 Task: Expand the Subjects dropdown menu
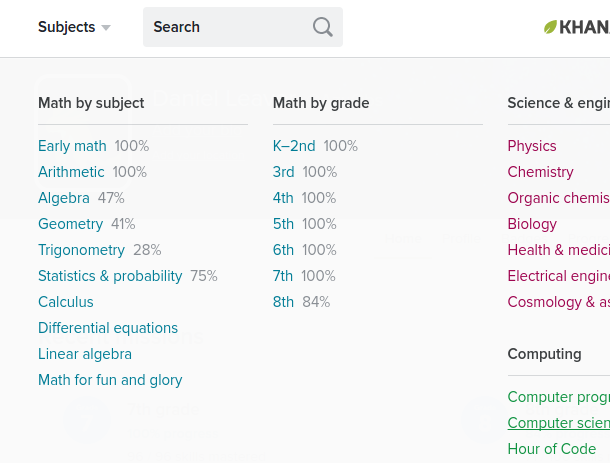pyautogui.click(x=74, y=27)
